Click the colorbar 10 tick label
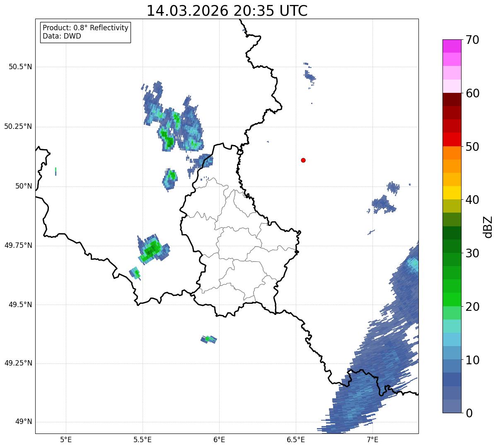This screenshot has width=498, height=448. pyautogui.click(x=472, y=360)
